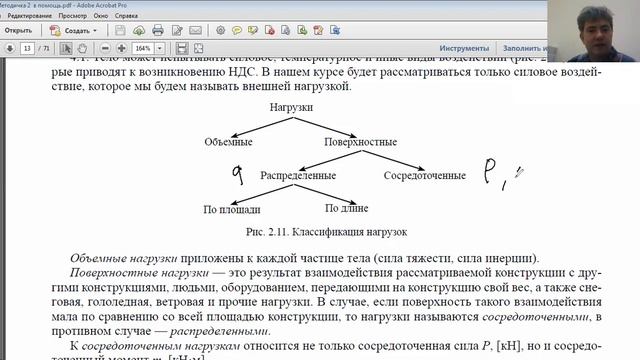Image resolution: width=640 pixels, height=360 pixels.
Task: Open the Справка menu
Action: [126, 16]
